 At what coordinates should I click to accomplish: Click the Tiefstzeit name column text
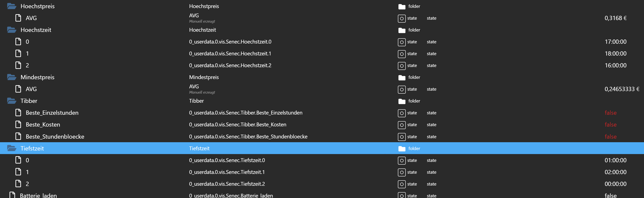tap(199, 148)
